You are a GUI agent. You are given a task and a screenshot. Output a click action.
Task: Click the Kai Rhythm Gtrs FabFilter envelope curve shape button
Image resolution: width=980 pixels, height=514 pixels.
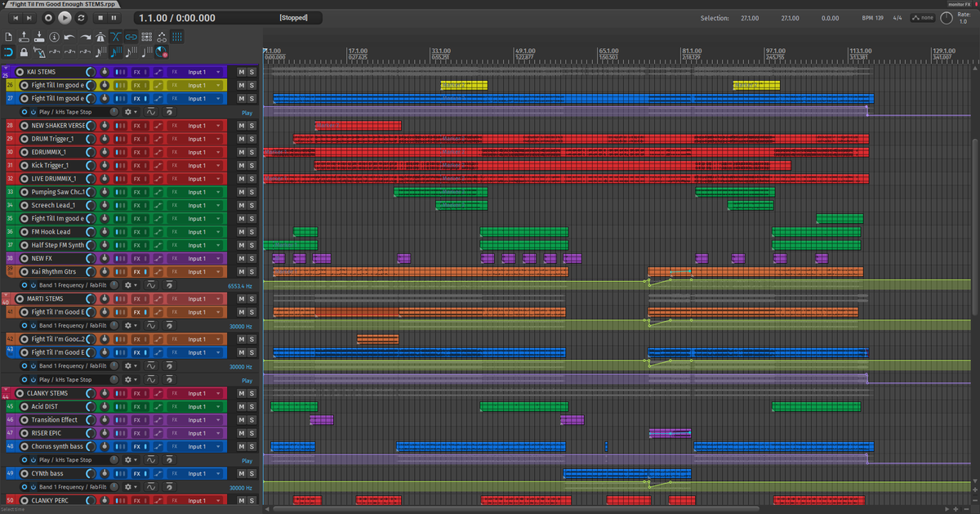[151, 285]
